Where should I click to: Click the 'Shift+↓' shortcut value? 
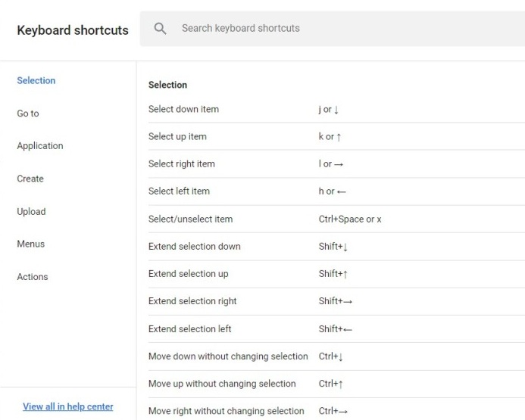333,247
